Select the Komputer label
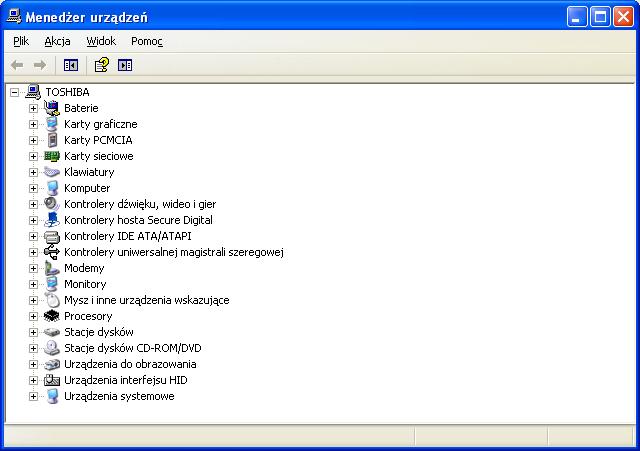 point(87,188)
